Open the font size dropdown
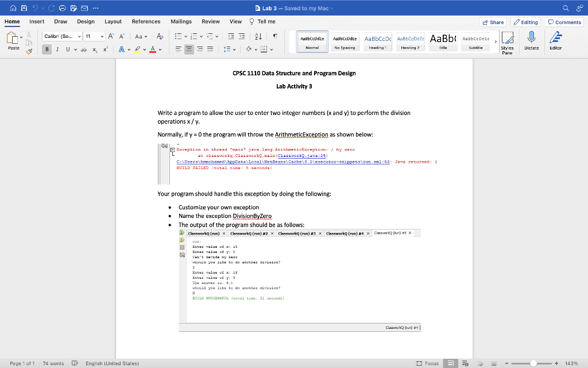The image size is (588, 368). pyautogui.click(x=102, y=36)
